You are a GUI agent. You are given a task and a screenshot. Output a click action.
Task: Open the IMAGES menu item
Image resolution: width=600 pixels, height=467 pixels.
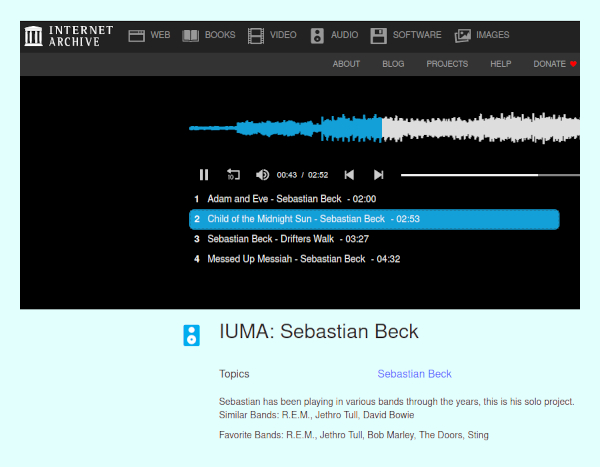coord(492,35)
